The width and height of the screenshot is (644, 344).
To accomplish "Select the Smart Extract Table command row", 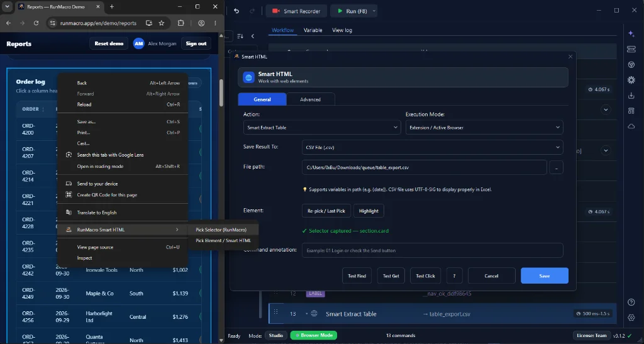I will click(x=443, y=314).
